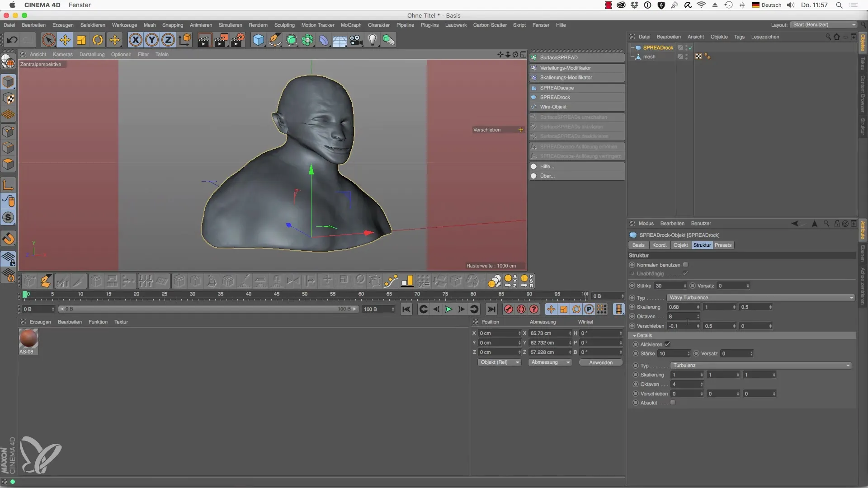Click the Record Active Objects button
This screenshot has width=868, height=488.
(508, 309)
